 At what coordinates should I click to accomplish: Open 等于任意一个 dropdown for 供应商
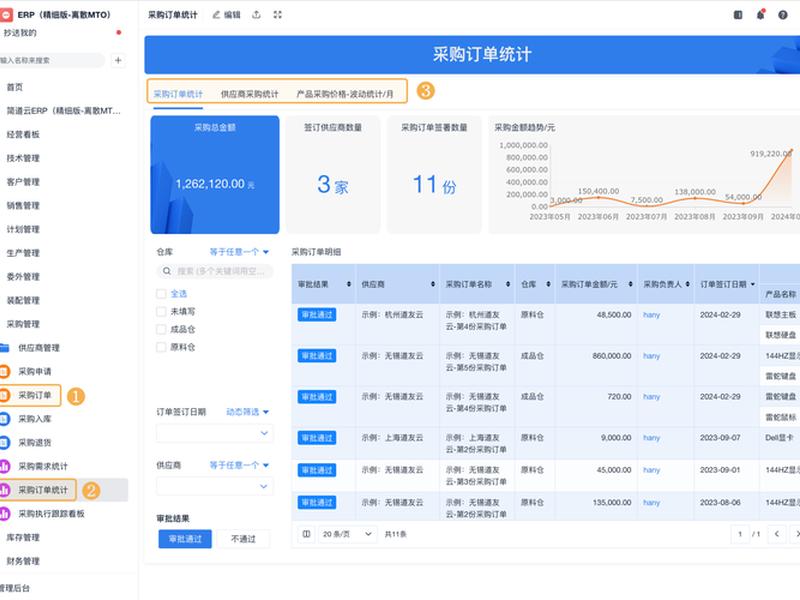point(239,465)
